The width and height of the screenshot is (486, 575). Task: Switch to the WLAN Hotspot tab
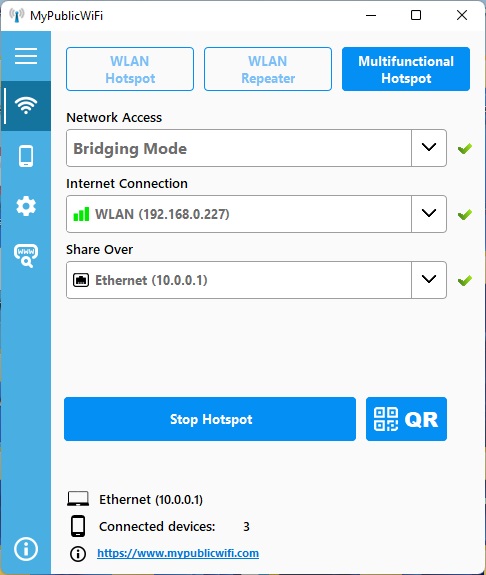[x=130, y=69]
